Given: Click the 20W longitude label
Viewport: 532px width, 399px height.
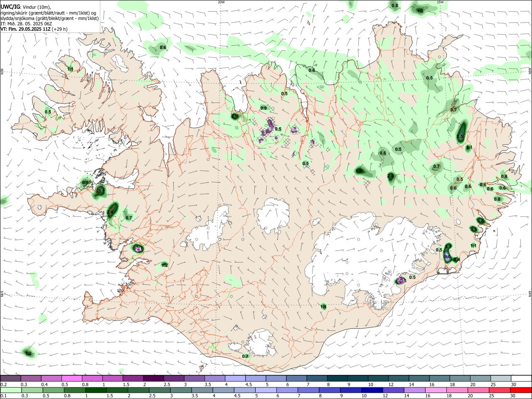Looking at the screenshot, I should coord(221,2).
